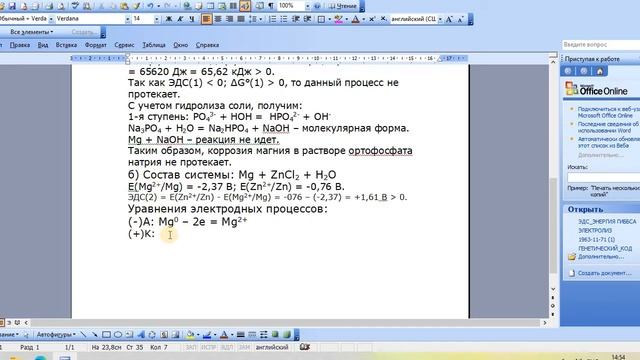Image resolution: width=640 pixels, height=360 pixels.
Task: Open the Правка menu
Action: [20, 45]
